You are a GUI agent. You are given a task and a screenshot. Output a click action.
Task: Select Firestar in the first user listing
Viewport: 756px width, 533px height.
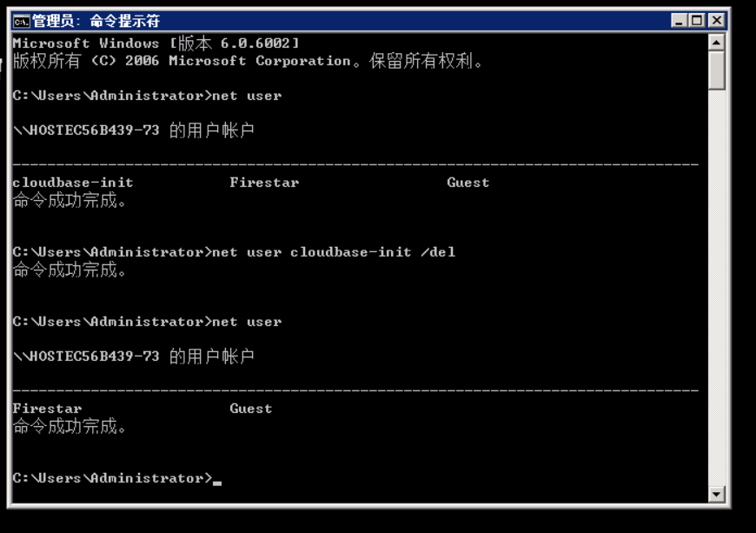click(264, 183)
